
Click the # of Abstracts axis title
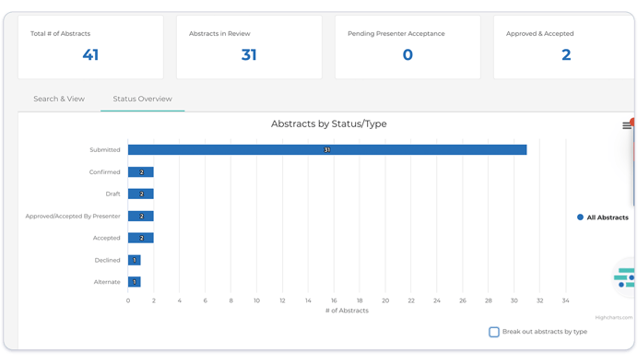(x=347, y=311)
